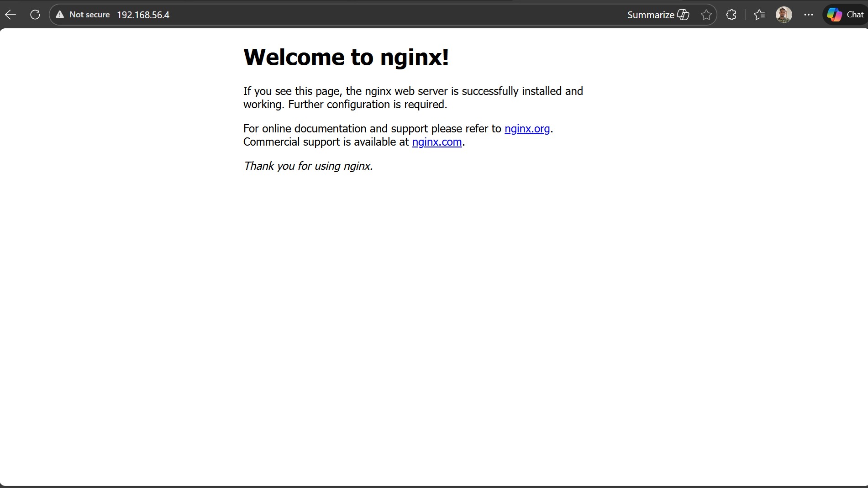This screenshot has width=868, height=488.
Task: Open the nginx.com link
Action: [437, 142]
